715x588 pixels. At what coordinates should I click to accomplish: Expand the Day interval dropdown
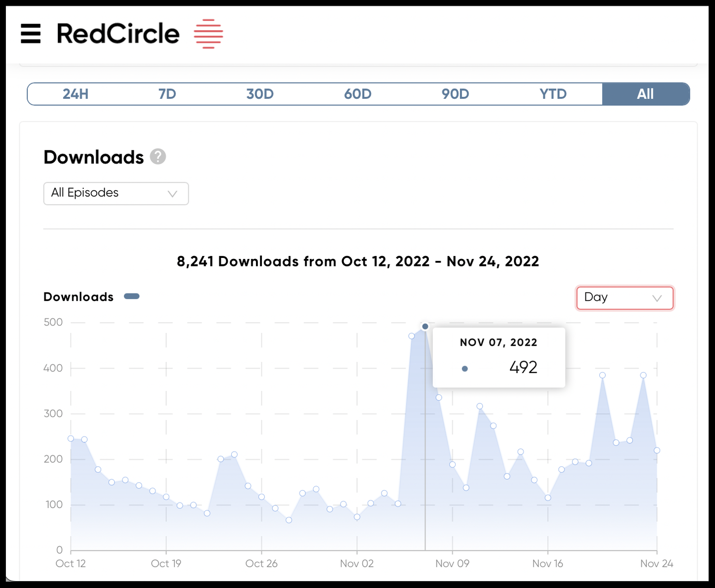tap(624, 298)
